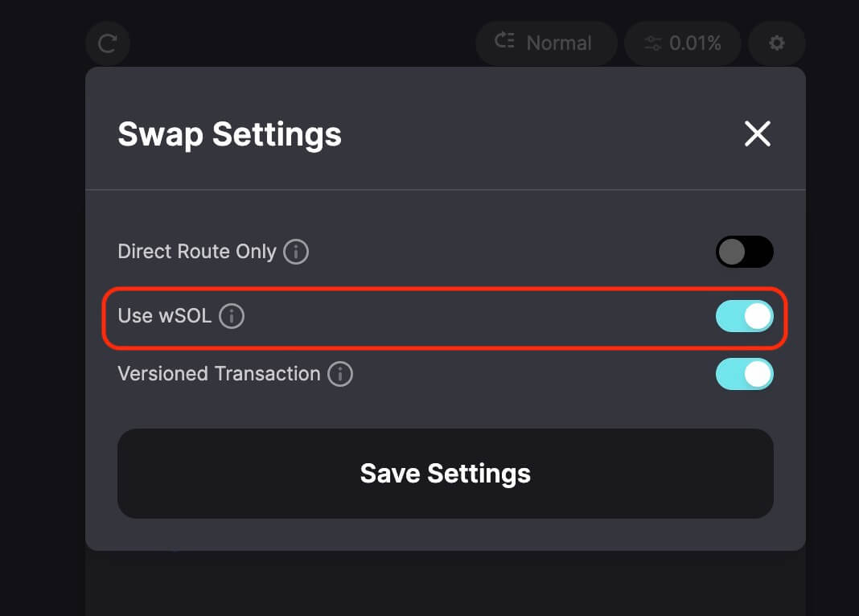Click the priority icon left of Normal
859x616 pixels.
[505, 42]
